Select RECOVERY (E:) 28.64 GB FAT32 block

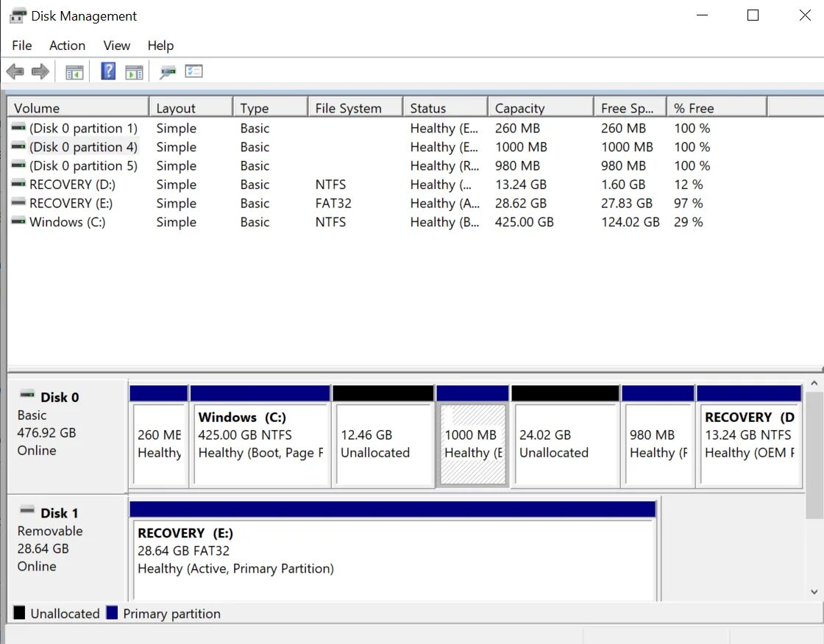point(393,551)
